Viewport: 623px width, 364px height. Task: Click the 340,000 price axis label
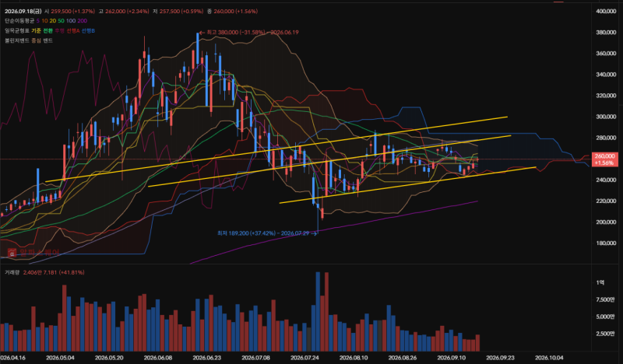[x=606, y=75]
